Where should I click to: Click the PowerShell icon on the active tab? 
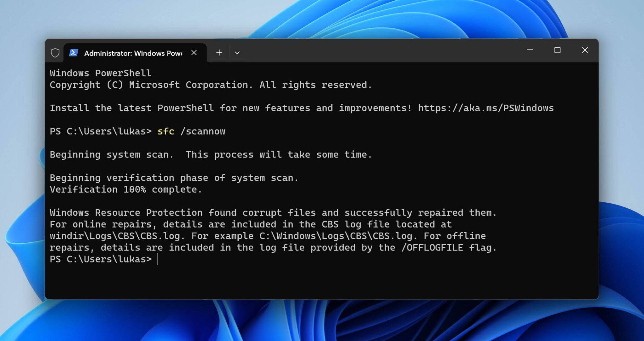pos(74,52)
